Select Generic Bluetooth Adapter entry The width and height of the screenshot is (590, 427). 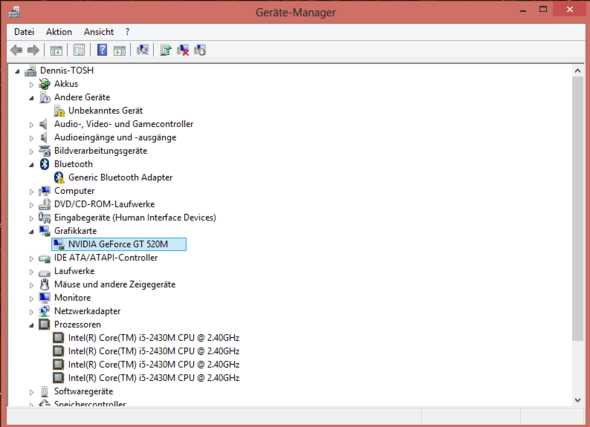click(120, 178)
